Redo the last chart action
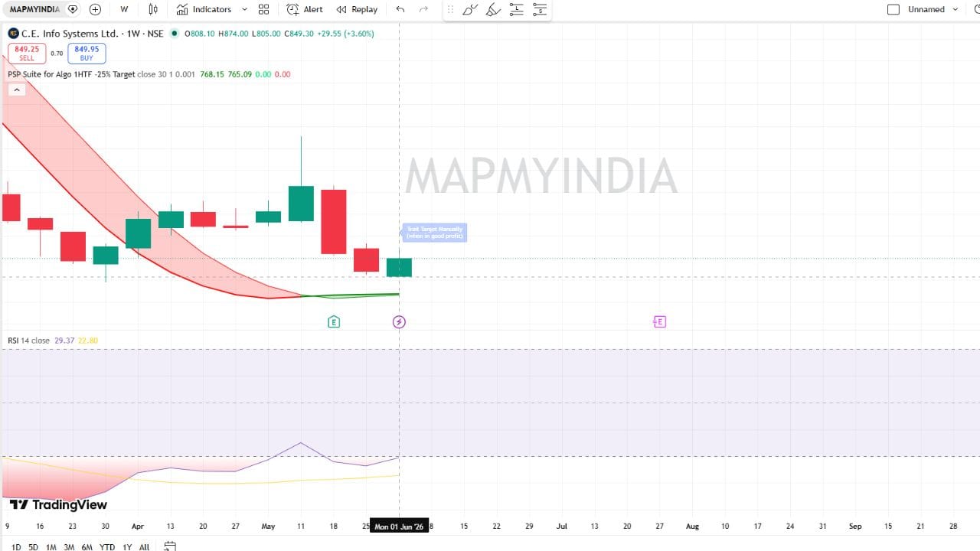The width and height of the screenshot is (980, 551). click(423, 9)
